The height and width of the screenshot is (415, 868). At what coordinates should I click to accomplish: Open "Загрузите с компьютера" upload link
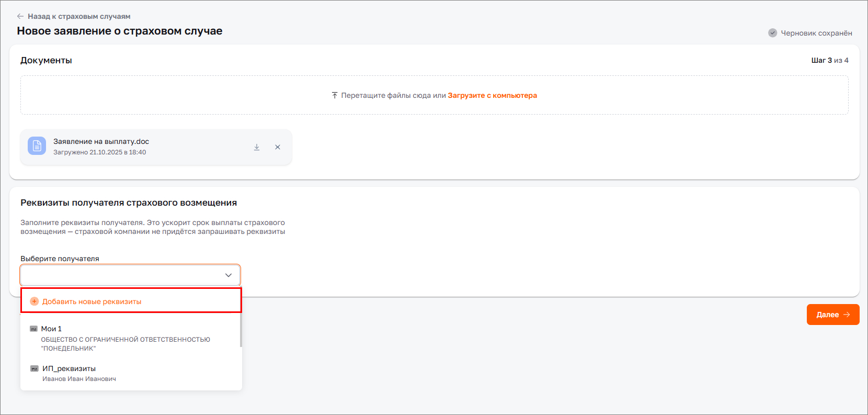pyautogui.click(x=492, y=95)
